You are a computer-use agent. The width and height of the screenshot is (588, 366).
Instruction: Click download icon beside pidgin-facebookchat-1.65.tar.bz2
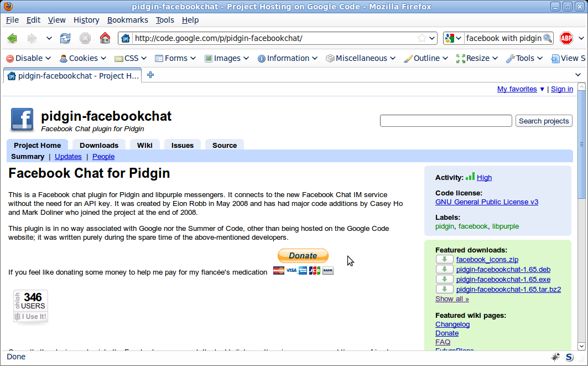click(444, 289)
